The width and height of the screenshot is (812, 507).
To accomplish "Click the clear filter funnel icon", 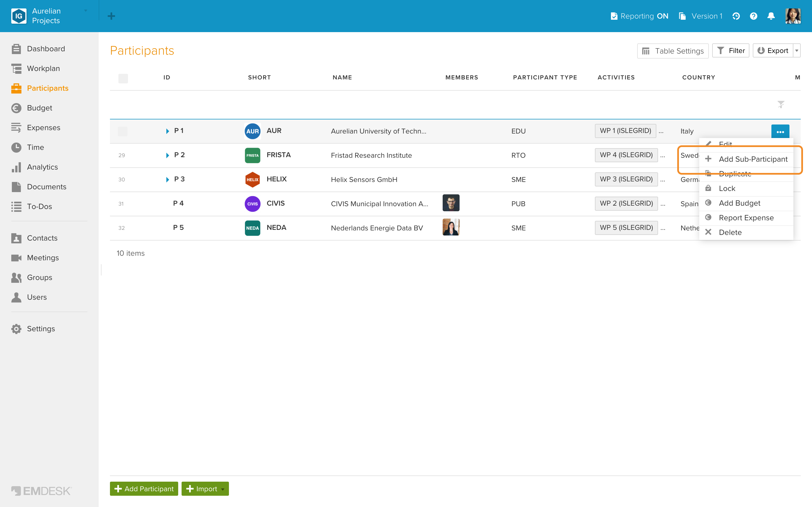I will click(781, 104).
